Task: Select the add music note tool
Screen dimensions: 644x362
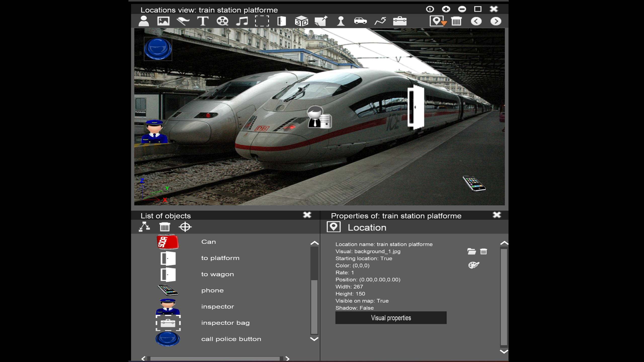Action: [242, 21]
